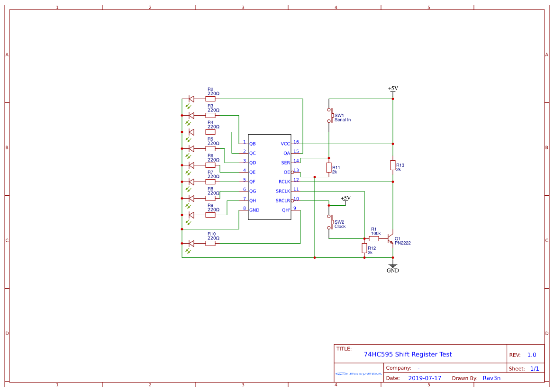
Task: Select the R11 2k resistor symbol
Action: coord(328,168)
